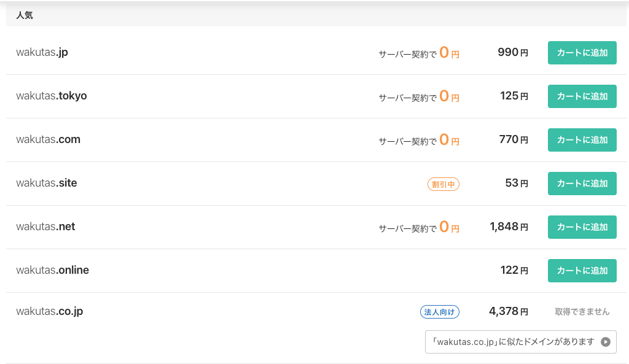Click the 取得できません unavailable label

(x=582, y=312)
